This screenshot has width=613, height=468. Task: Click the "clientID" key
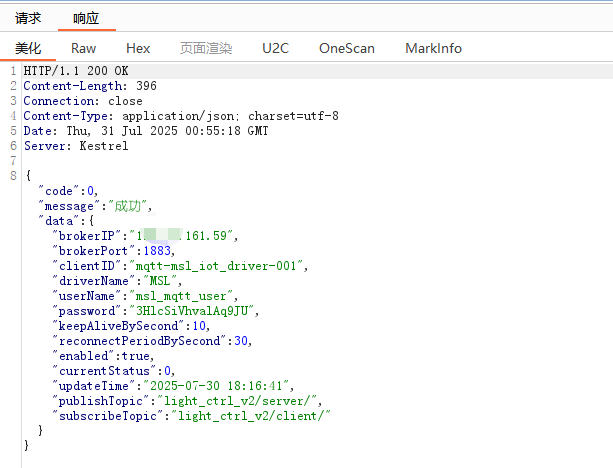click(x=86, y=266)
